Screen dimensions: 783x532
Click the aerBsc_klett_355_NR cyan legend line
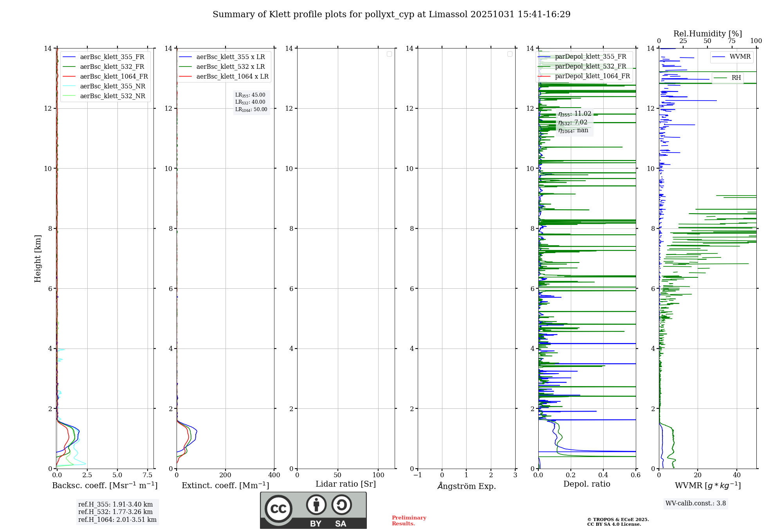pos(69,86)
